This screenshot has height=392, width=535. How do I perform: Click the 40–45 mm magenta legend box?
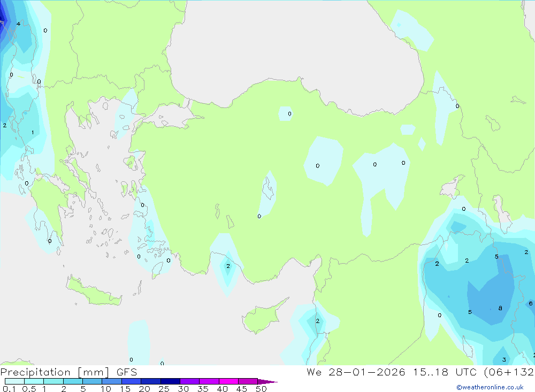coord(228,381)
